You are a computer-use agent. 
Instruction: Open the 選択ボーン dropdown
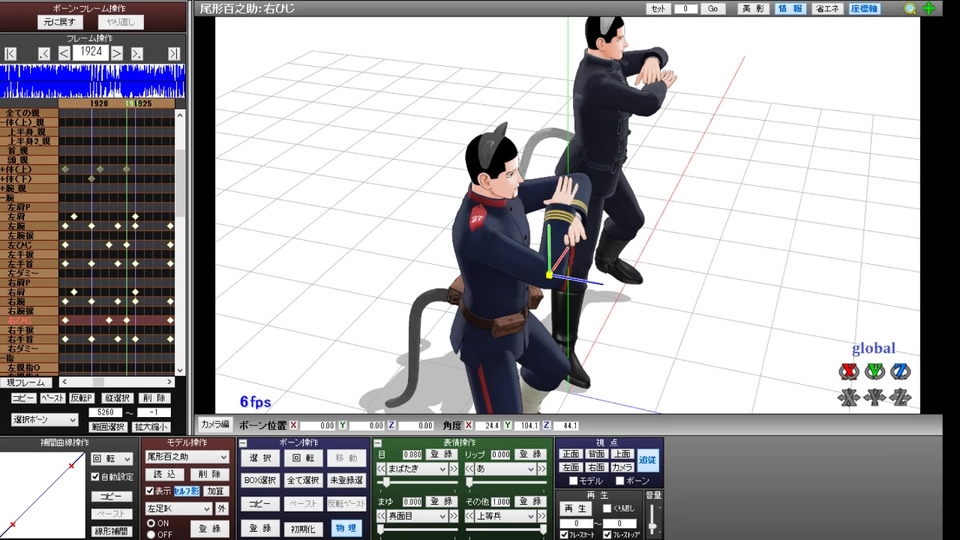[x=45, y=420]
